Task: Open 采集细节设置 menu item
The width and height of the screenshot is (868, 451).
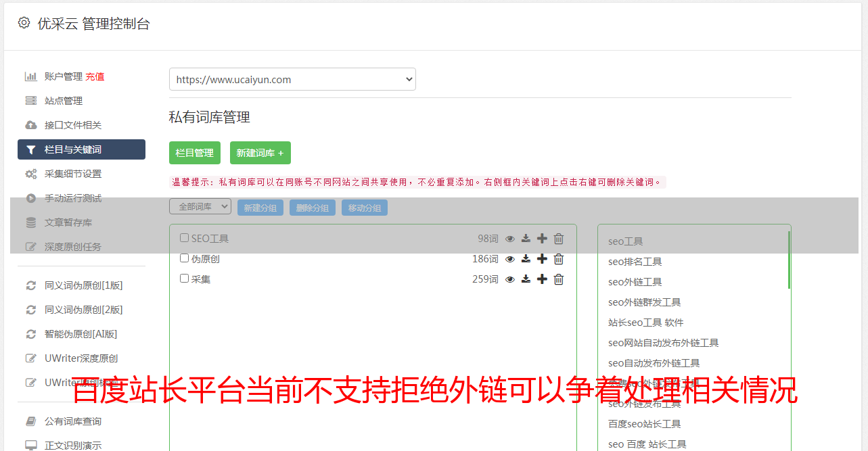Action: point(73,174)
